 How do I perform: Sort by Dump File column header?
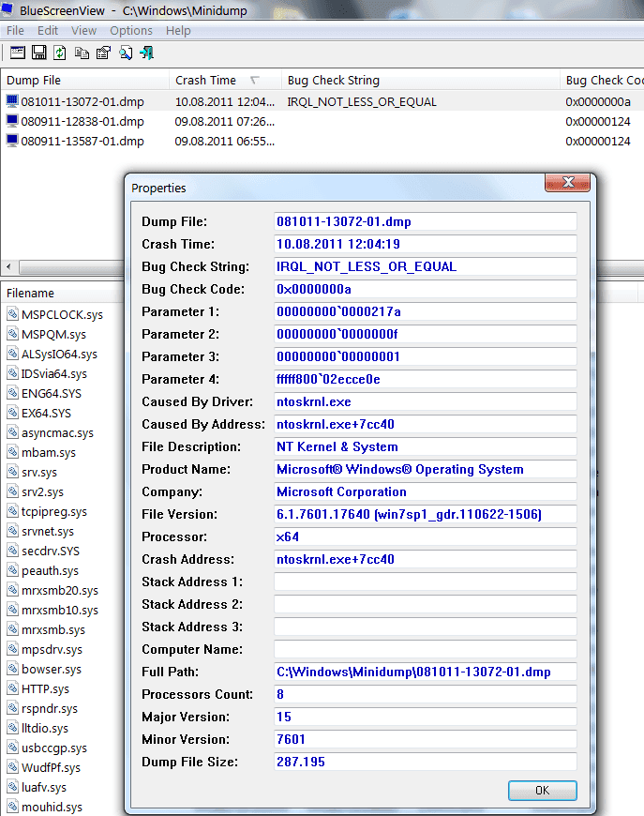[x=85, y=80]
